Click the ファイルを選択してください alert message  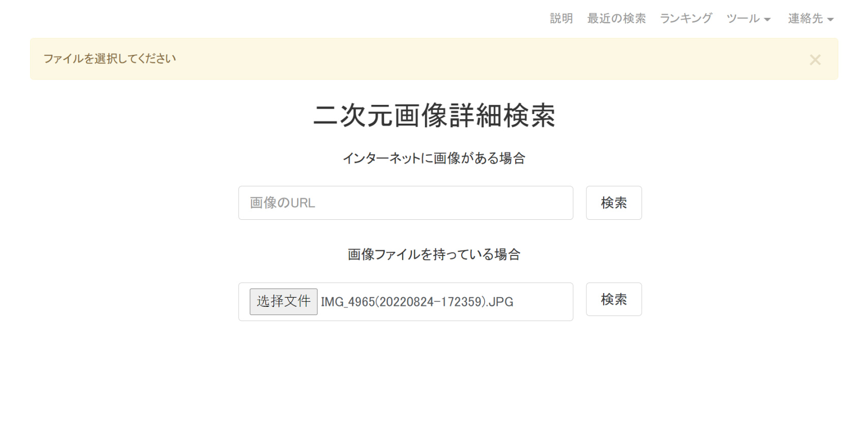point(110,59)
